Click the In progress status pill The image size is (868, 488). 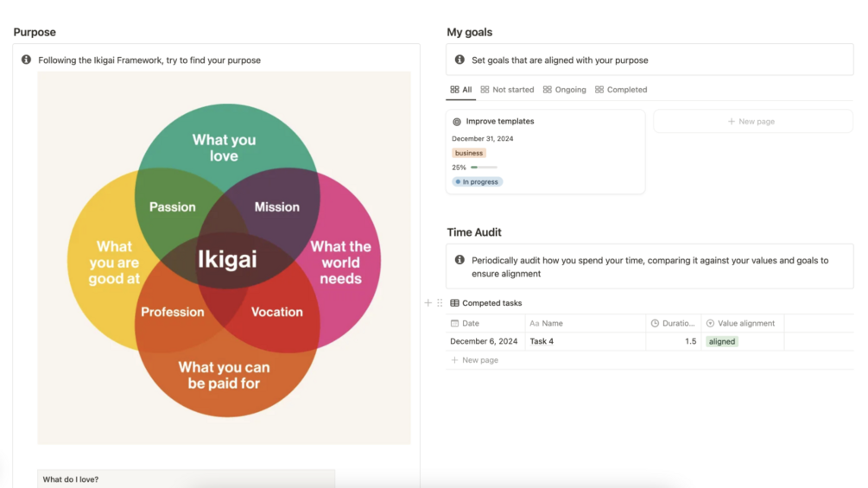pyautogui.click(x=478, y=182)
